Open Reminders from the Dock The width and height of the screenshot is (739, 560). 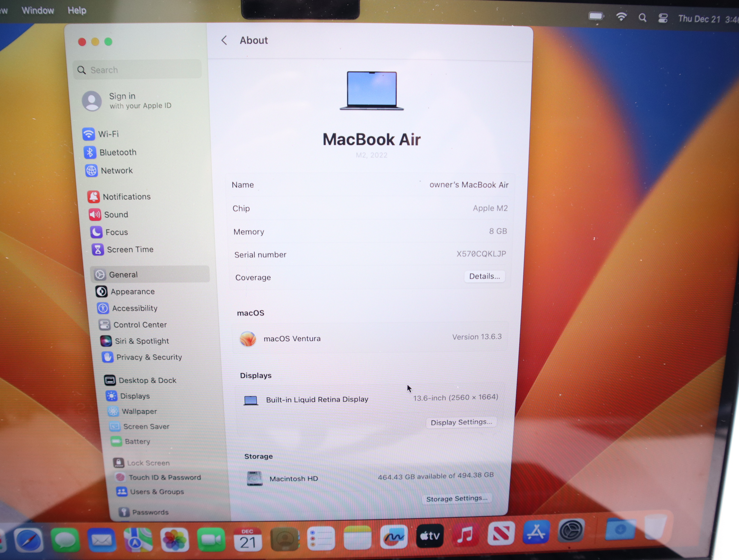(321, 538)
